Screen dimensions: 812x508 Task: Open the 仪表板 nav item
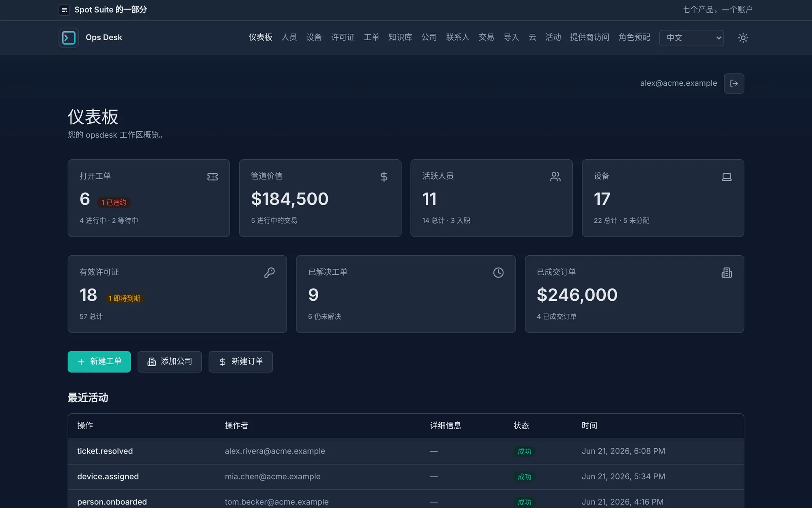pos(260,37)
